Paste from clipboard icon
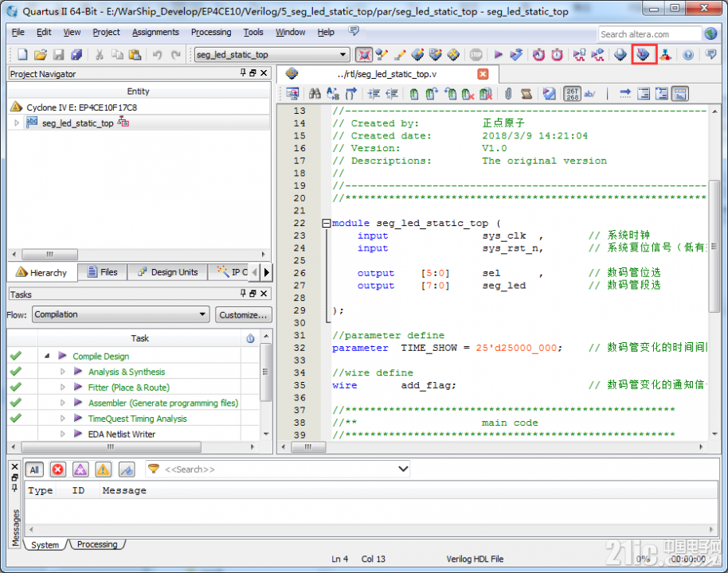This screenshot has height=573, width=728. click(x=135, y=55)
